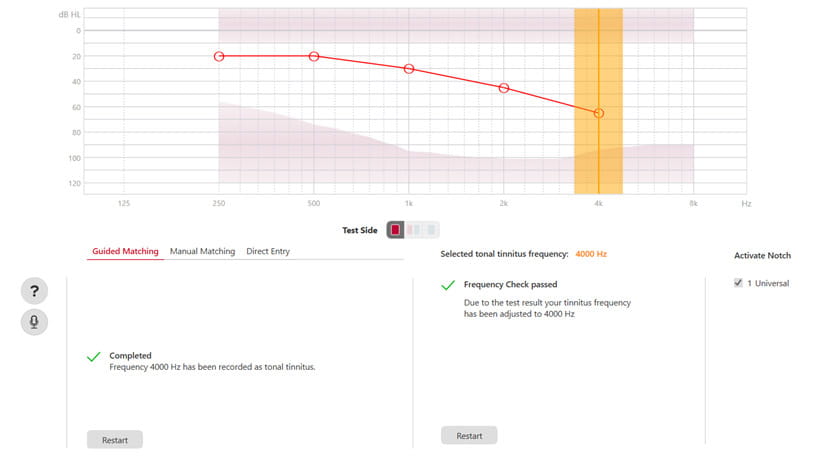Select the red right-ear test side

coord(396,230)
